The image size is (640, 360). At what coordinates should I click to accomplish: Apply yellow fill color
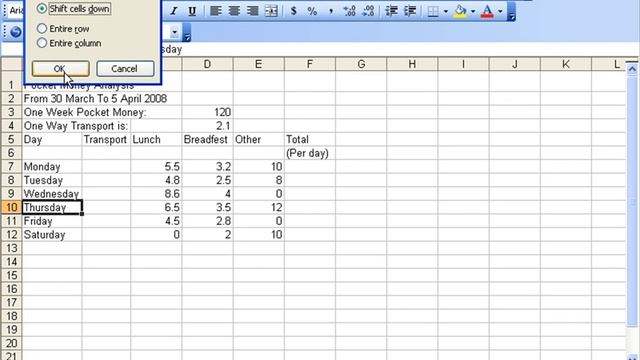tap(460, 11)
